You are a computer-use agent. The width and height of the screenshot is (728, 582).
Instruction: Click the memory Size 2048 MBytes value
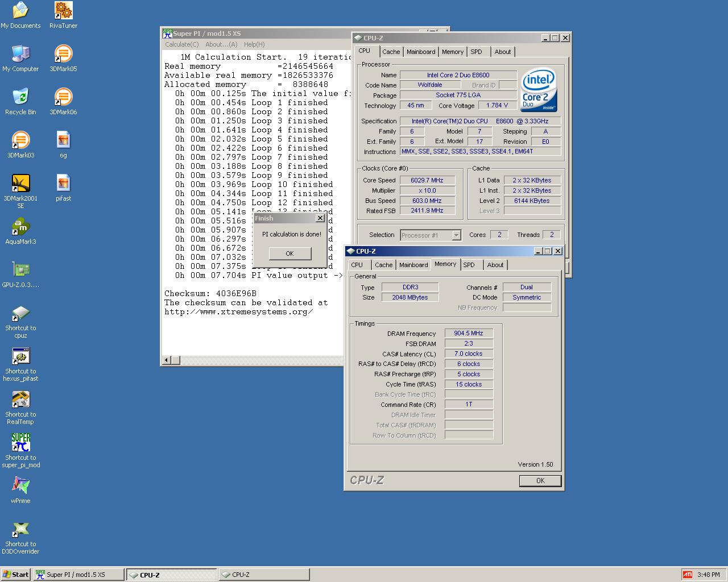pos(409,297)
